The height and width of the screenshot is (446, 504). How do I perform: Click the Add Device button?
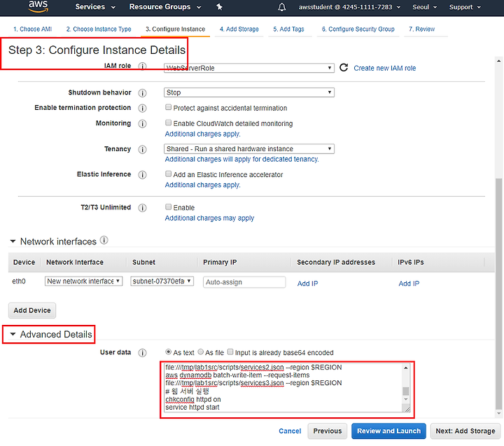pos(32,310)
